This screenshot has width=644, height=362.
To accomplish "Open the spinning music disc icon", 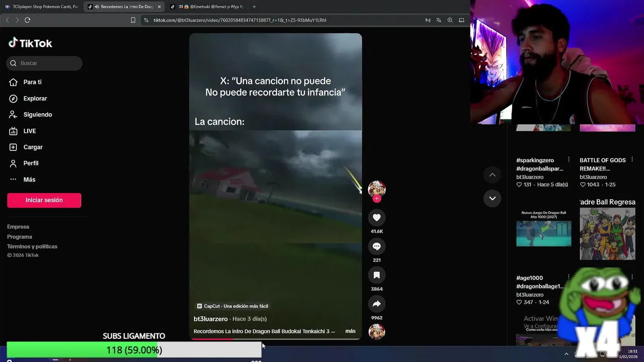I will pyautogui.click(x=377, y=332).
